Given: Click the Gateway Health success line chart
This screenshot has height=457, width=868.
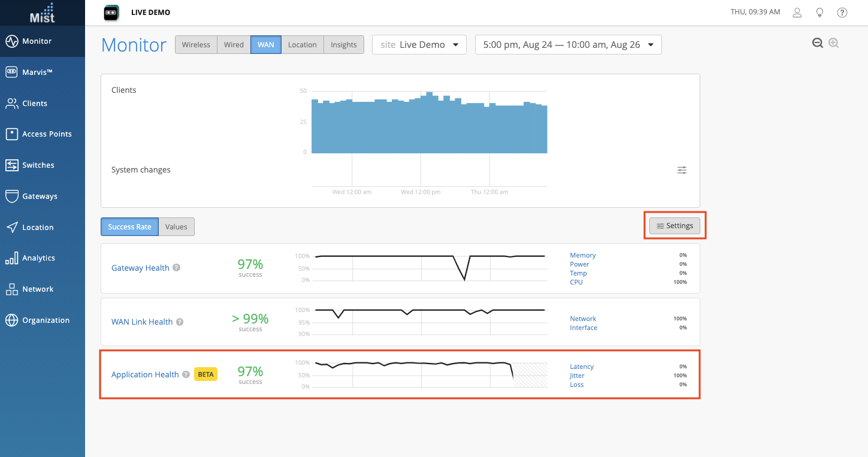Looking at the screenshot, I should pyautogui.click(x=430, y=268).
